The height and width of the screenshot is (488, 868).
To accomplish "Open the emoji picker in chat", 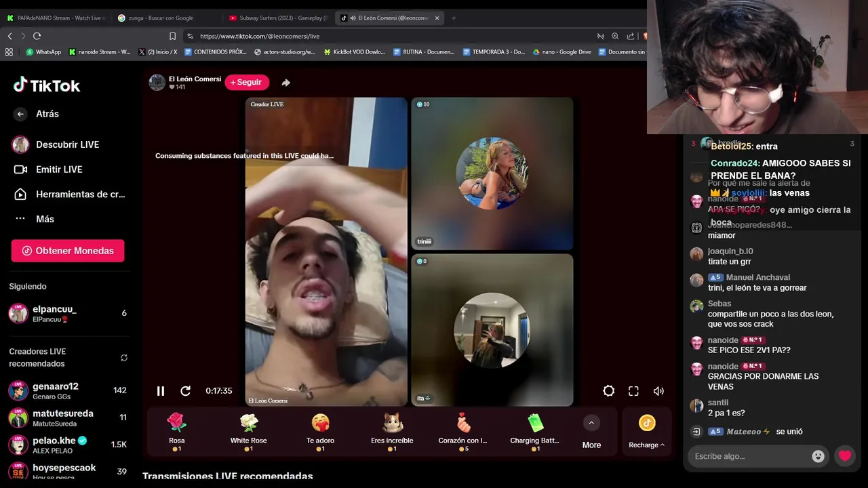I will (x=818, y=456).
